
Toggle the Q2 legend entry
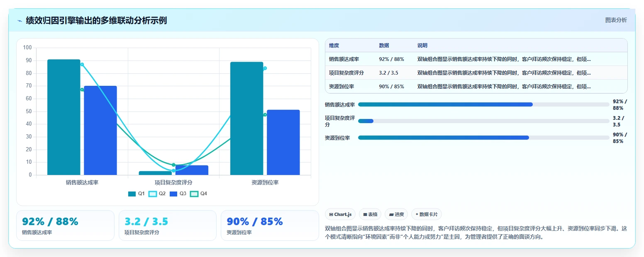click(x=157, y=194)
